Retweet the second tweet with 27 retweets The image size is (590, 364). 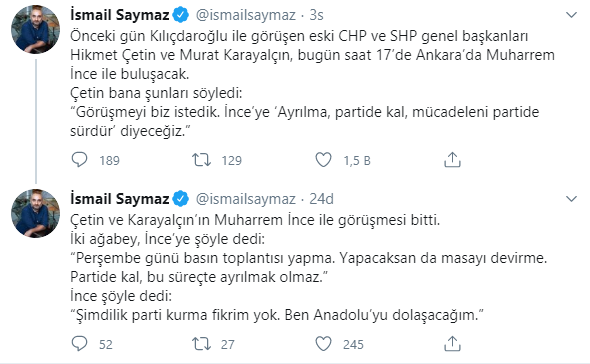pos(201,344)
